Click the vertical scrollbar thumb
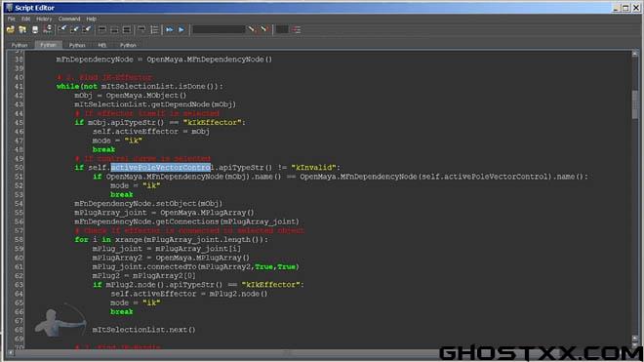Screen dimensions: 644x362 pos(635,104)
